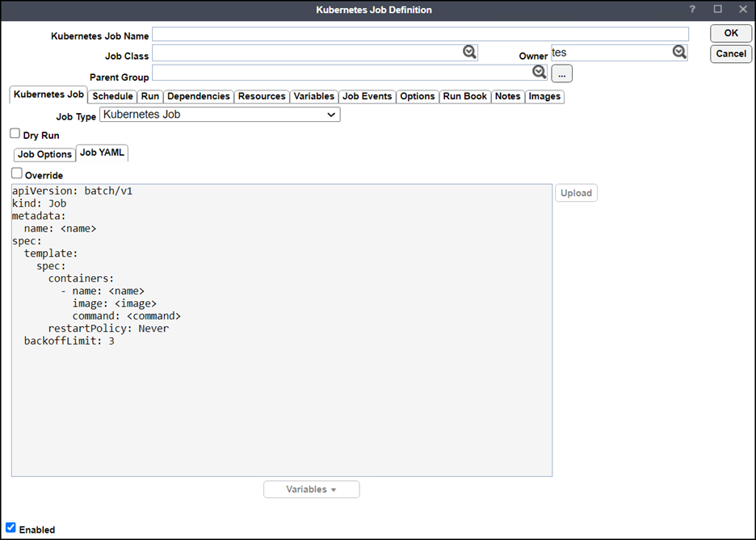The width and height of the screenshot is (756, 540).
Task: Click the OK button
Action: click(731, 33)
